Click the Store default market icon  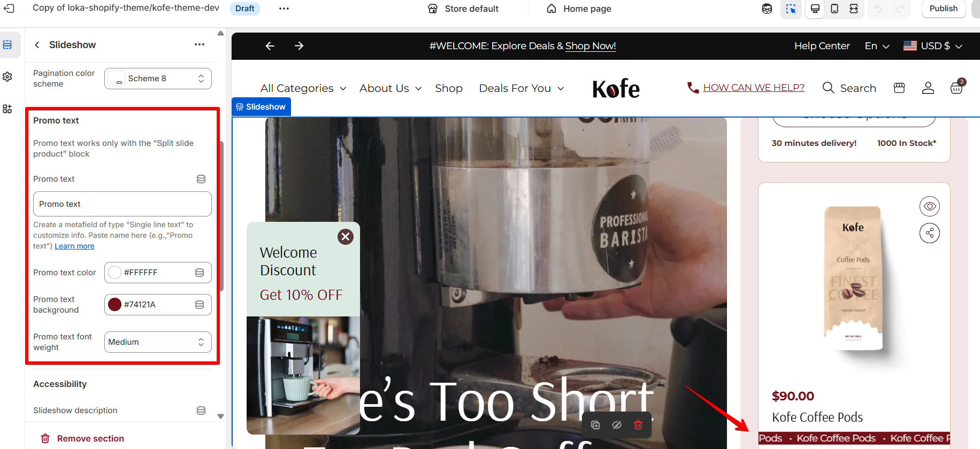pos(433,9)
